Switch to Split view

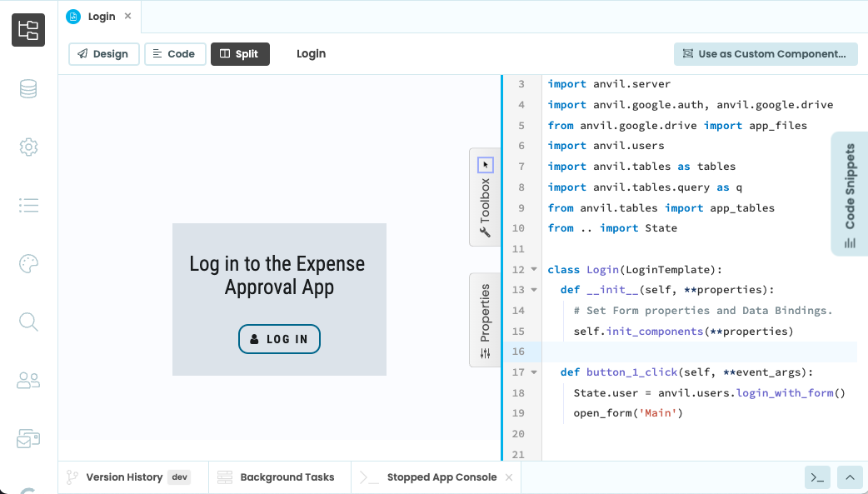[240, 54]
